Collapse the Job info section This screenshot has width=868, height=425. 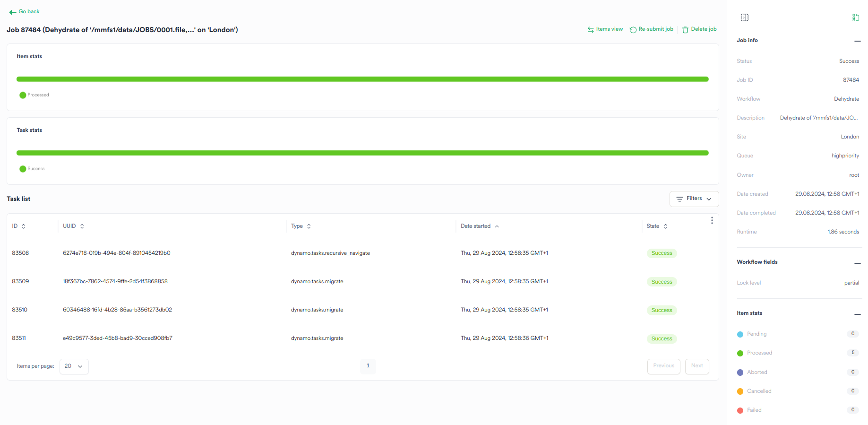[857, 41]
